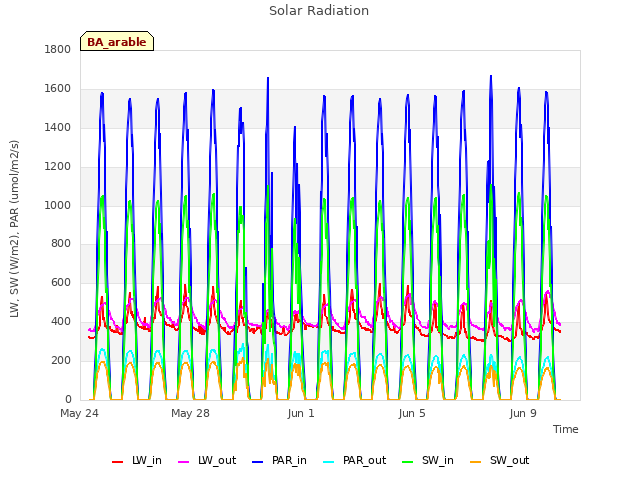The image size is (640, 480).
Task: Click the 1800 y-axis tick label
Action: coord(58,50)
